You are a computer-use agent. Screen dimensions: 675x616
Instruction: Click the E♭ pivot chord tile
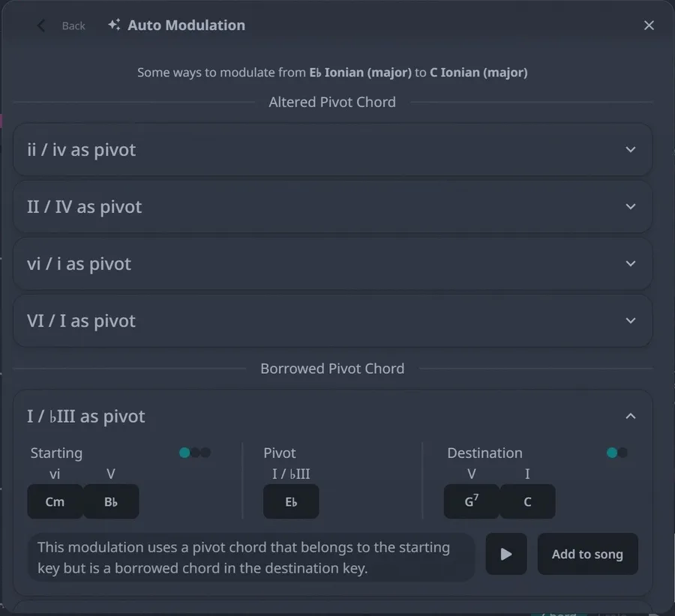tap(291, 501)
